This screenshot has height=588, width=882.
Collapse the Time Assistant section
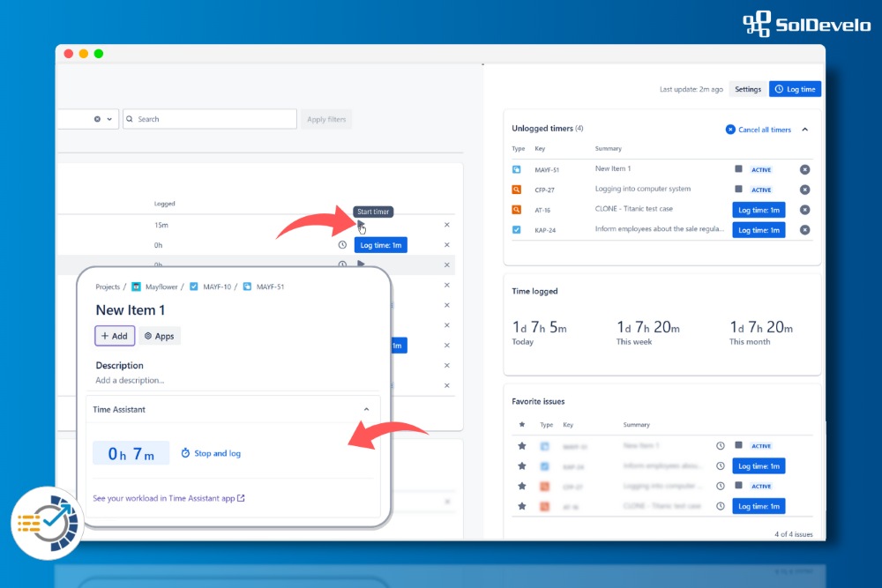point(368,409)
